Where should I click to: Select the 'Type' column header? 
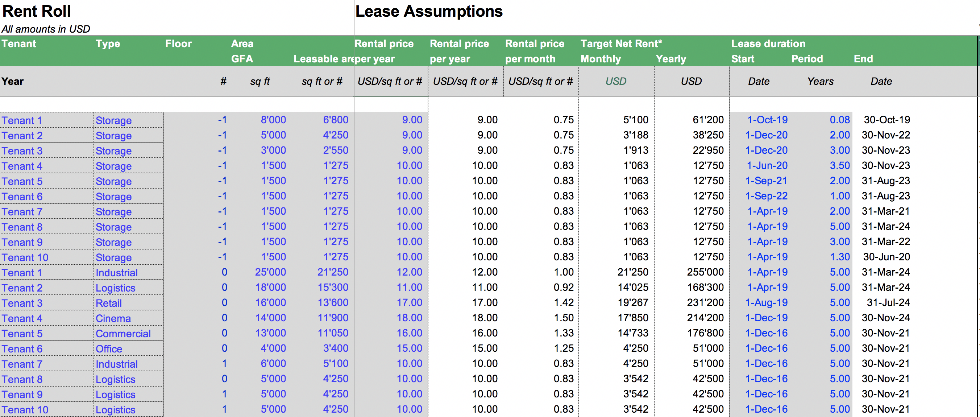pyautogui.click(x=108, y=44)
